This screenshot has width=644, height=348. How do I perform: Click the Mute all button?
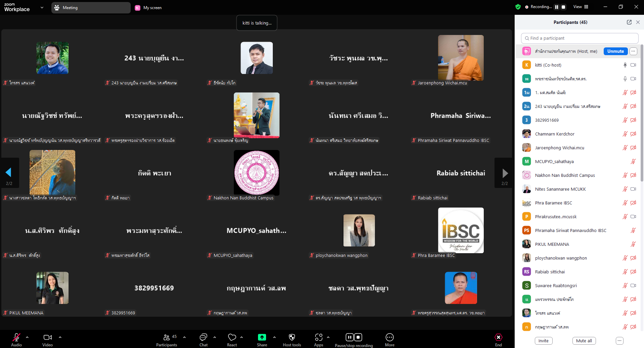tap(584, 341)
